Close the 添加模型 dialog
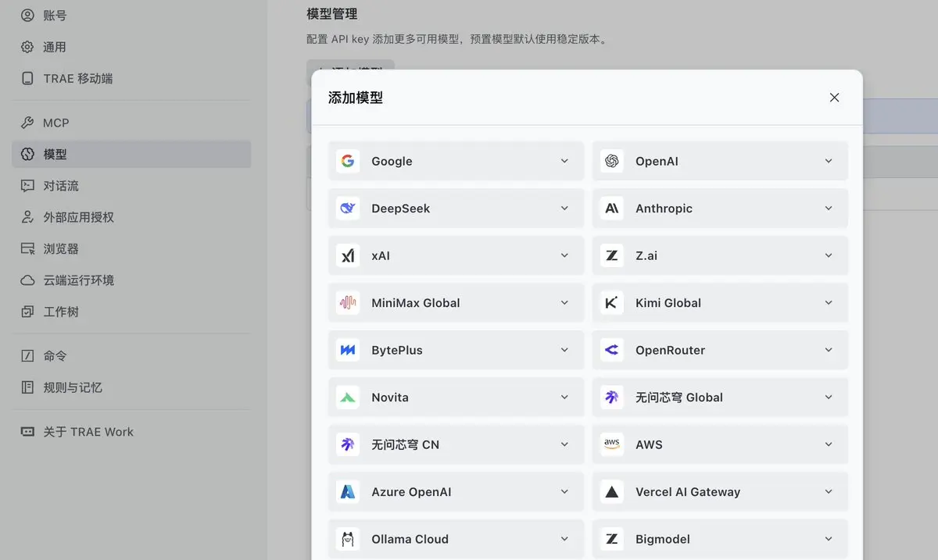This screenshot has height=560, width=938. (834, 98)
